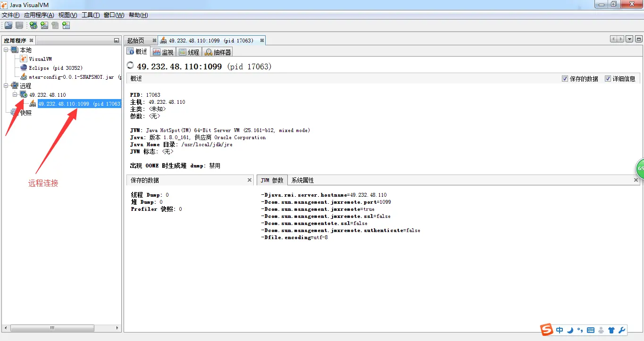The height and width of the screenshot is (341, 644).
Task: Toggle Sogou punctuation mode icon
Action: [x=580, y=330]
